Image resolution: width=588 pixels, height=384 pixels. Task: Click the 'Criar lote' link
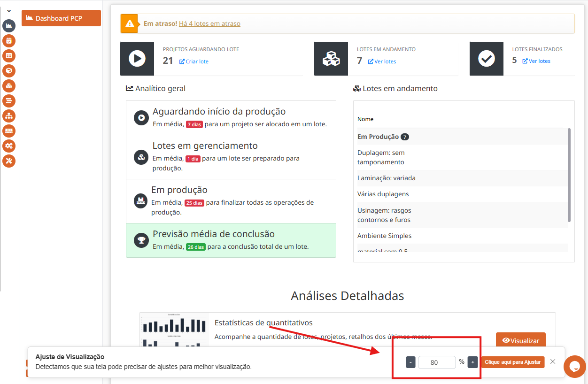pyautogui.click(x=194, y=61)
